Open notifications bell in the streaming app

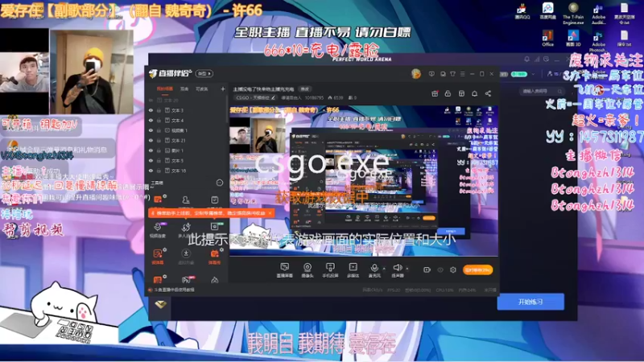coord(474,93)
